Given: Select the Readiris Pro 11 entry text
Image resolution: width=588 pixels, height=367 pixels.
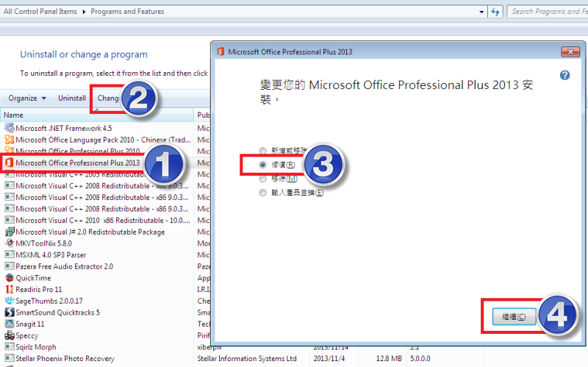Looking at the screenshot, I should tap(39, 290).
